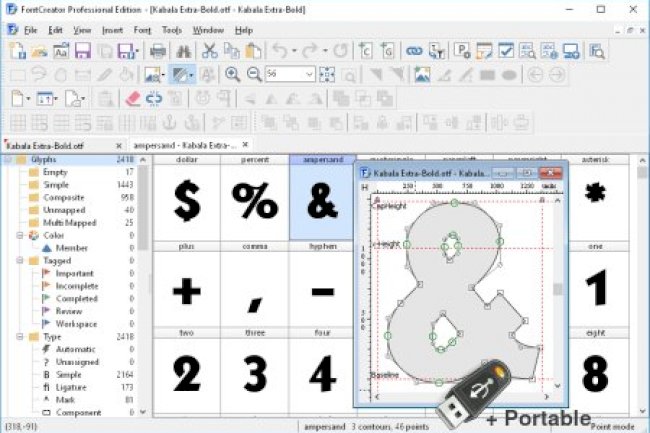Select the Unmapped glyphs category
The image size is (650, 433).
click(61, 210)
